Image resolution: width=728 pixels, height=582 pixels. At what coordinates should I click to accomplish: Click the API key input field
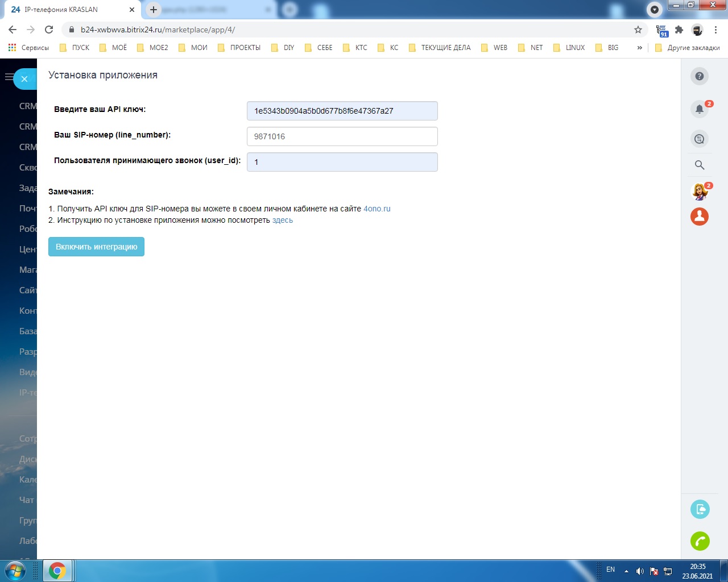tap(342, 111)
